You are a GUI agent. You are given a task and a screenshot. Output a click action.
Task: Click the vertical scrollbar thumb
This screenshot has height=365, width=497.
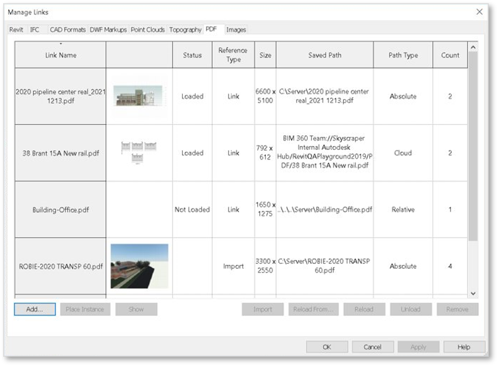point(473,146)
